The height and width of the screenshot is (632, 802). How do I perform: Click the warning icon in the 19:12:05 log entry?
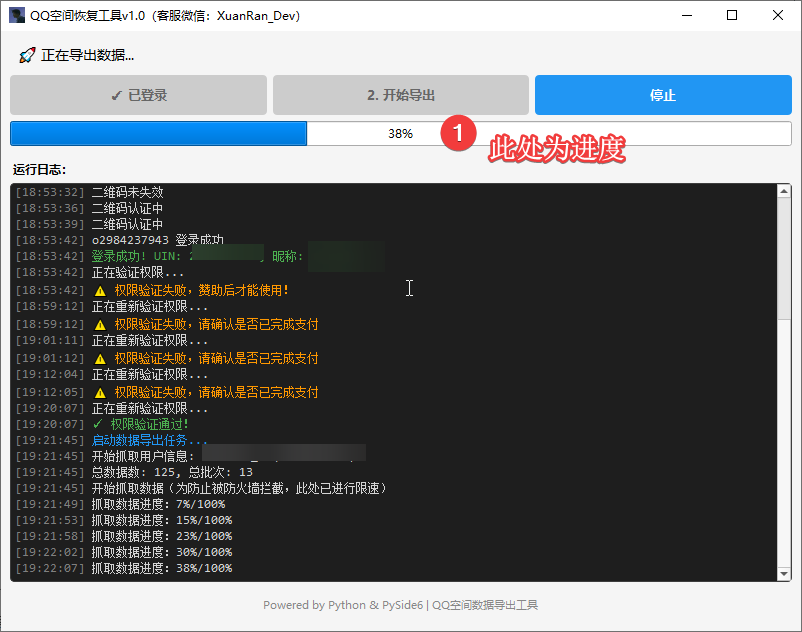click(x=100, y=392)
